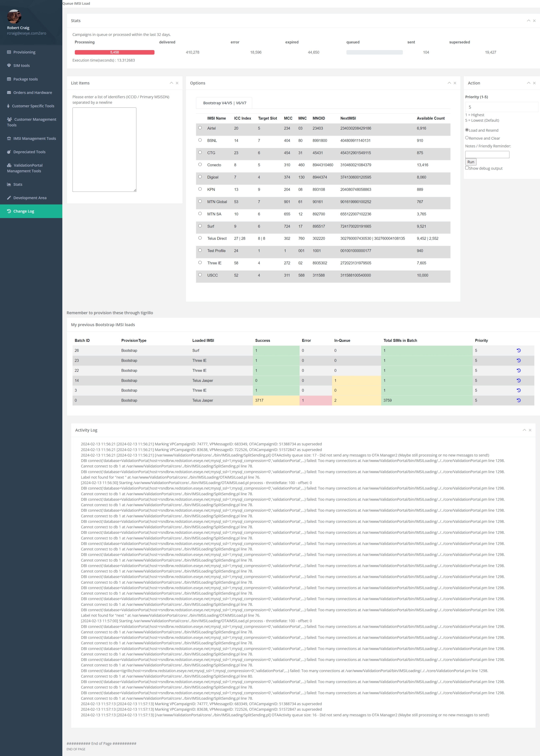Collapse the List Items panel

pos(171,83)
